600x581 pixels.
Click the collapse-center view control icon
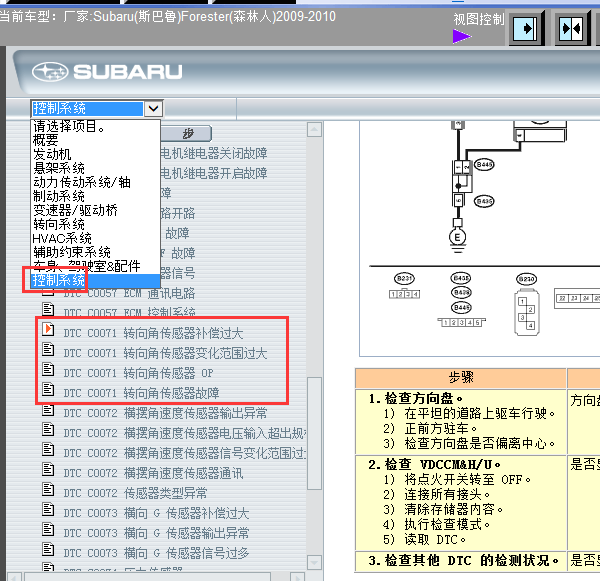point(572,29)
